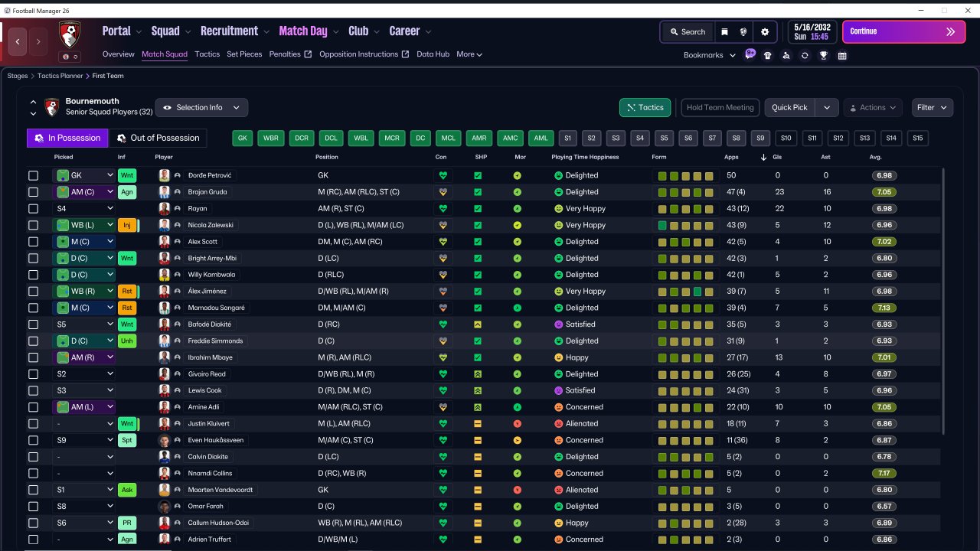Viewport: 980px width, 551px height.
Task: Select the Out of Possession view
Action: [x=158, y=138]
